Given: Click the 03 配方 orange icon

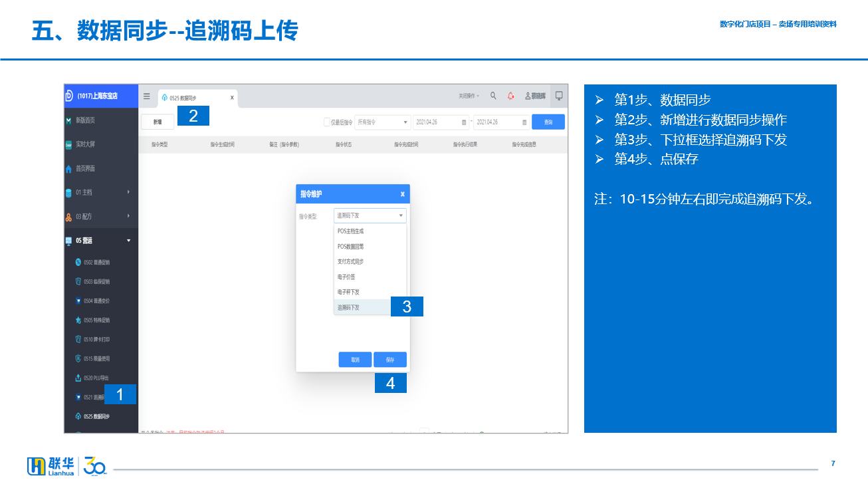Looking at the screenshot, I should [x=68, y=217].
